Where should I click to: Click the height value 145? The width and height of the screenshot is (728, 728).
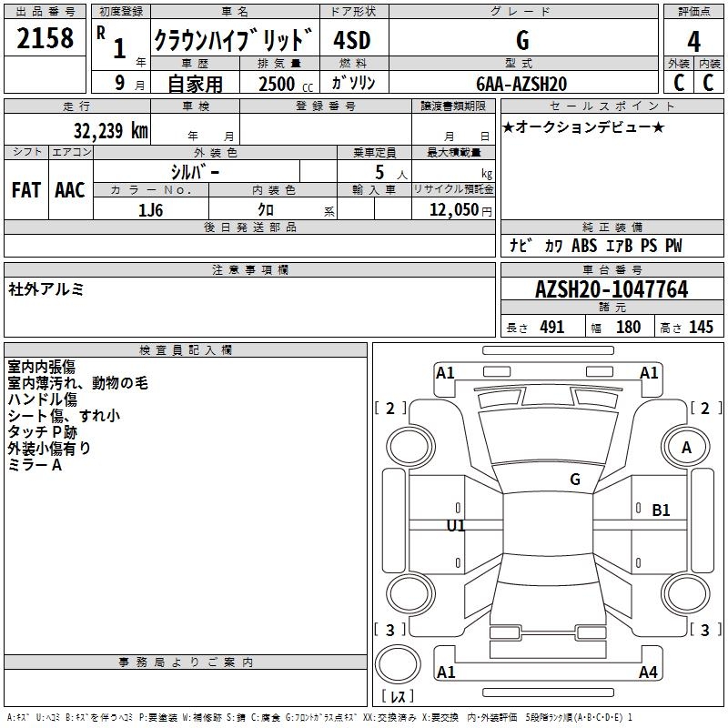pos(701,328)
